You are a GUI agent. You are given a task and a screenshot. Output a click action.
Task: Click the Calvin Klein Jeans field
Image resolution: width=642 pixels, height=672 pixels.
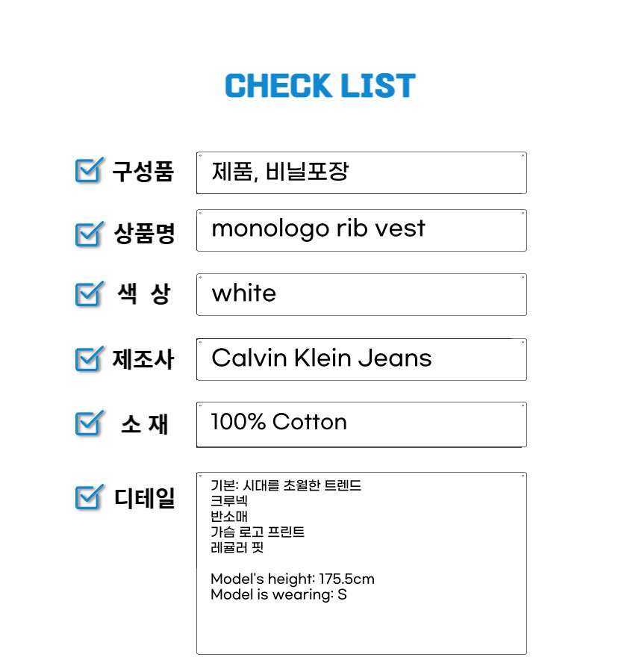(x=361, y=359)
